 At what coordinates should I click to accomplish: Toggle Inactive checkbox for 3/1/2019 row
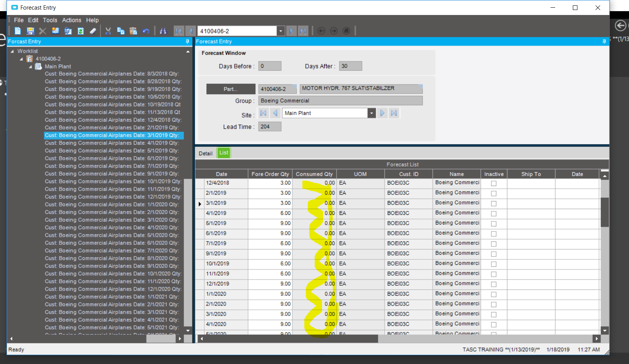(x=494, y=203)
